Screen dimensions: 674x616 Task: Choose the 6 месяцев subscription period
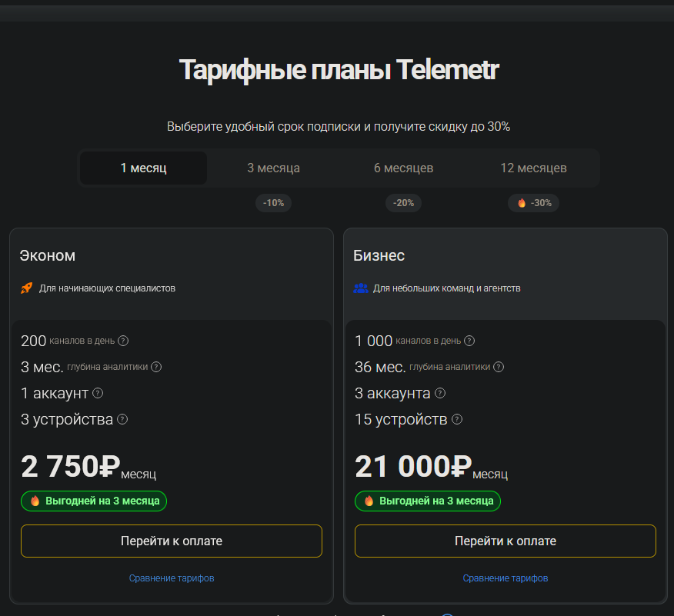tap(404, 168)
